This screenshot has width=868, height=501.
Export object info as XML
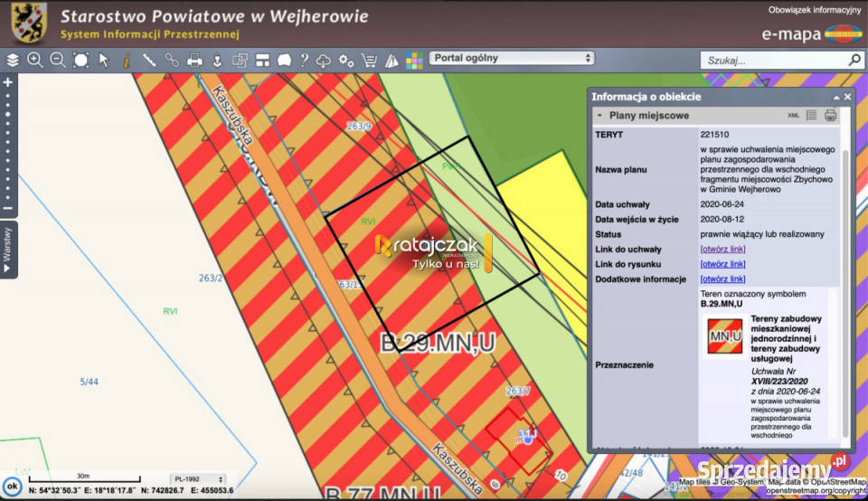[x=793, y=116]
